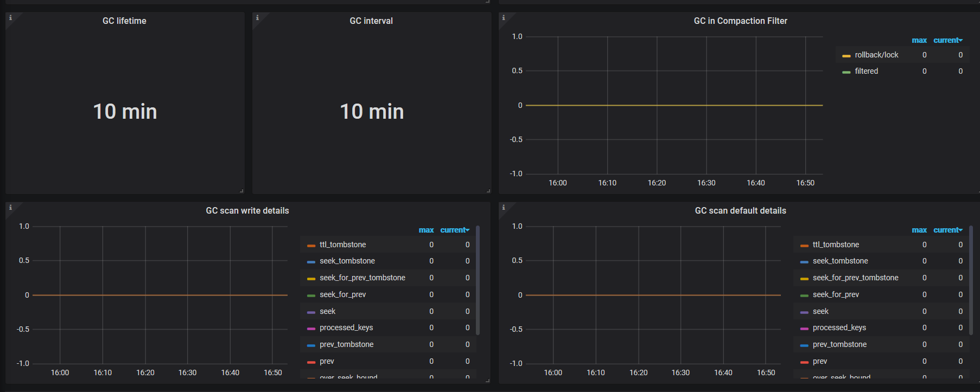Click resize handle of GC scan write details panel
The image size is (980, 392).
(x=487, y=381)
